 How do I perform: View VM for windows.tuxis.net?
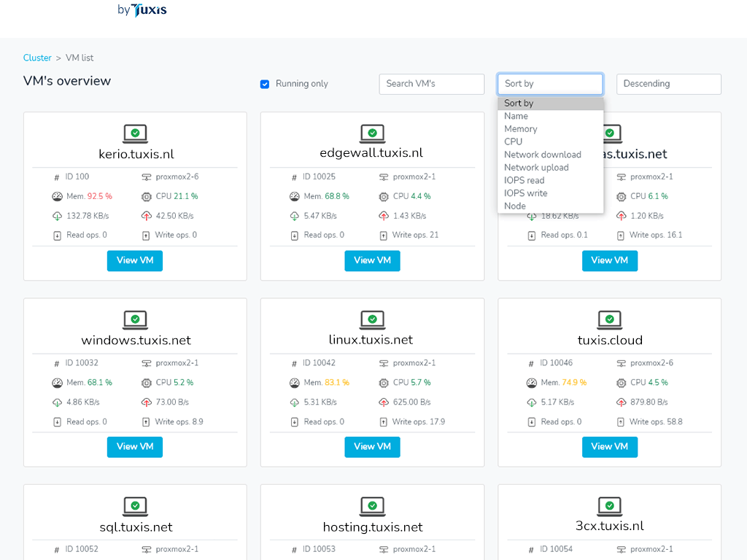pos(135,447)
